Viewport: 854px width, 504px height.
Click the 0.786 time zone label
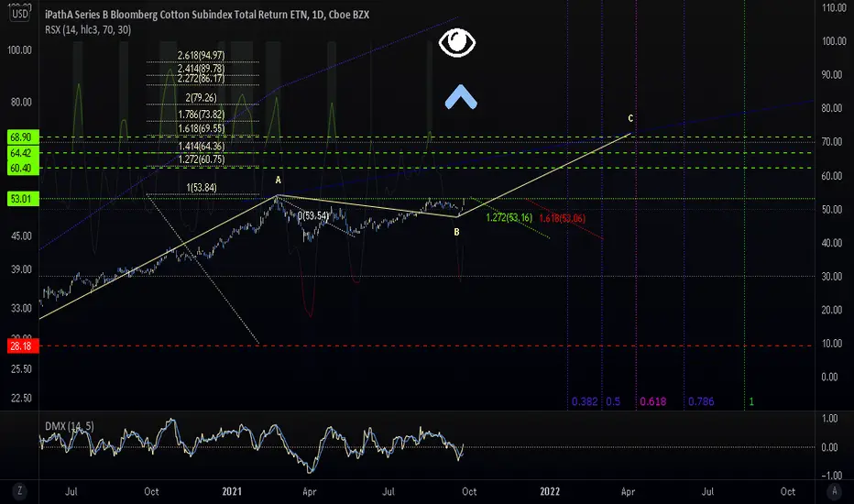click(701, 401)
